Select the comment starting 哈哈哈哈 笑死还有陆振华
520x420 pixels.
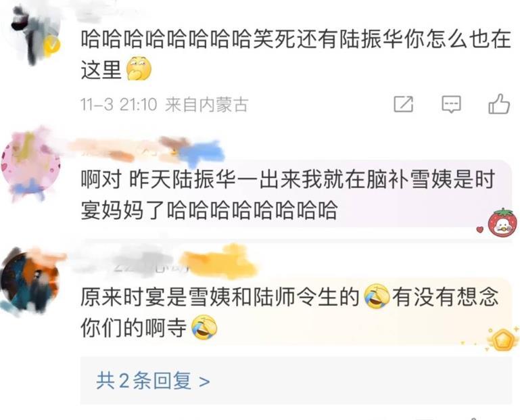[295, 54]
